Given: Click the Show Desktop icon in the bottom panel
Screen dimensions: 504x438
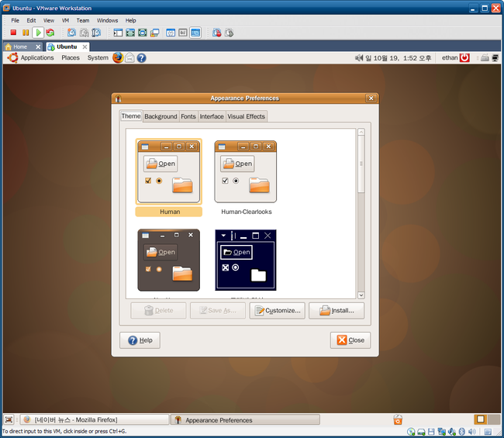Looking at the screenshot, I should [9, 419].
